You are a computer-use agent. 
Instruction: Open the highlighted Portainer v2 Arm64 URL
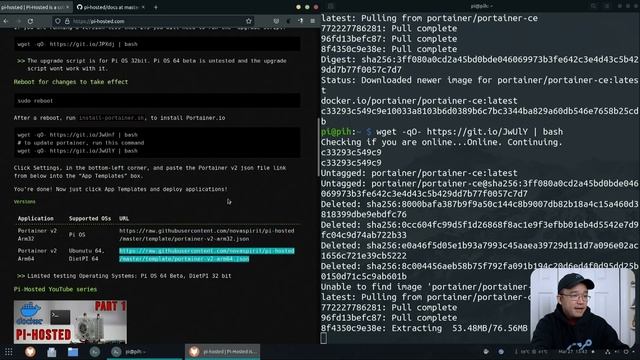(x=207, y=255)
